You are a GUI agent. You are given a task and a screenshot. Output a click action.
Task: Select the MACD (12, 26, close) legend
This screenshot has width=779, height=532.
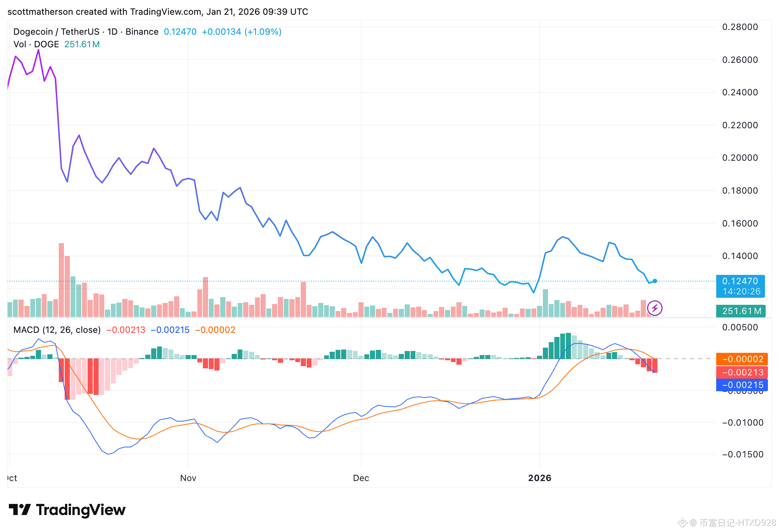pos(57,330)
